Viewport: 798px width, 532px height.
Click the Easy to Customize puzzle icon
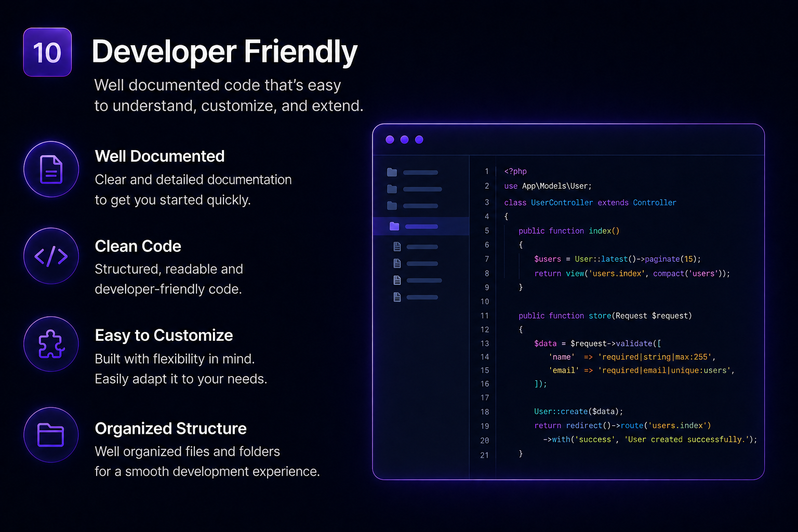(x=51, y=344)
